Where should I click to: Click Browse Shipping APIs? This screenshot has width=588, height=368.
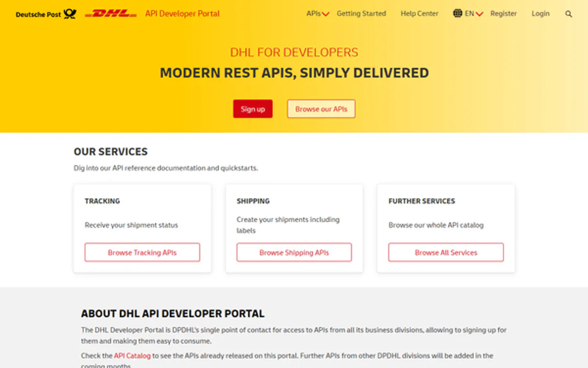point(294,252)
